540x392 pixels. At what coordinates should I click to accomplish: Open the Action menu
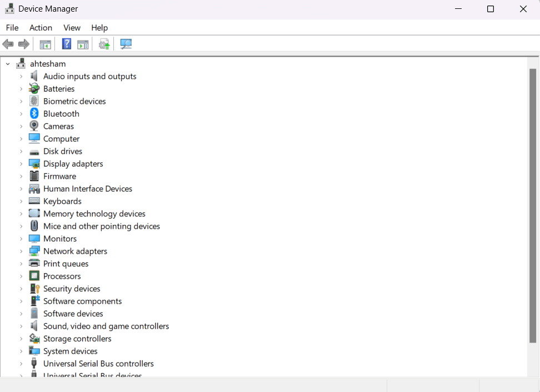(x=41, y=28)
